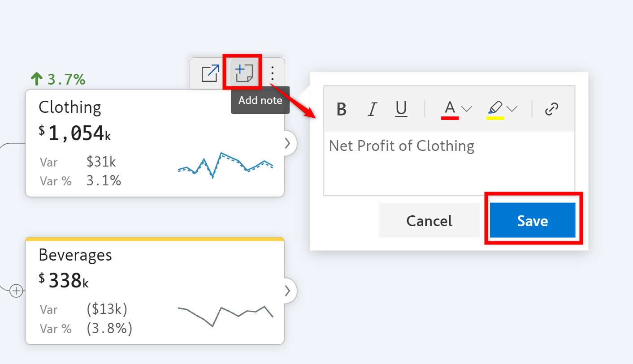The image size is (633, 364).
Task: Apply the font color with the A icon
Action: click(x=450, y=109)
